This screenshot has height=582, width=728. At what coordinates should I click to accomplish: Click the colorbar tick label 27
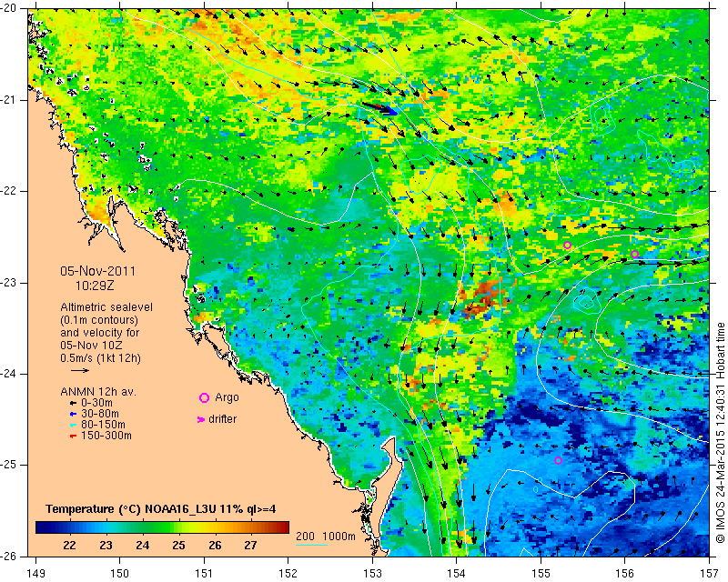(251, 545)
